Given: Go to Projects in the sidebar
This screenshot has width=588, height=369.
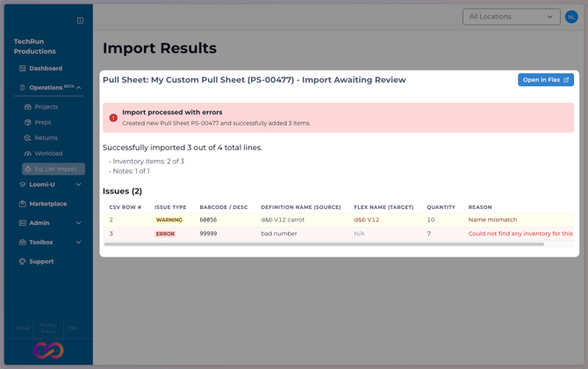Looking at the screenshot, I should tap(47, 107).
